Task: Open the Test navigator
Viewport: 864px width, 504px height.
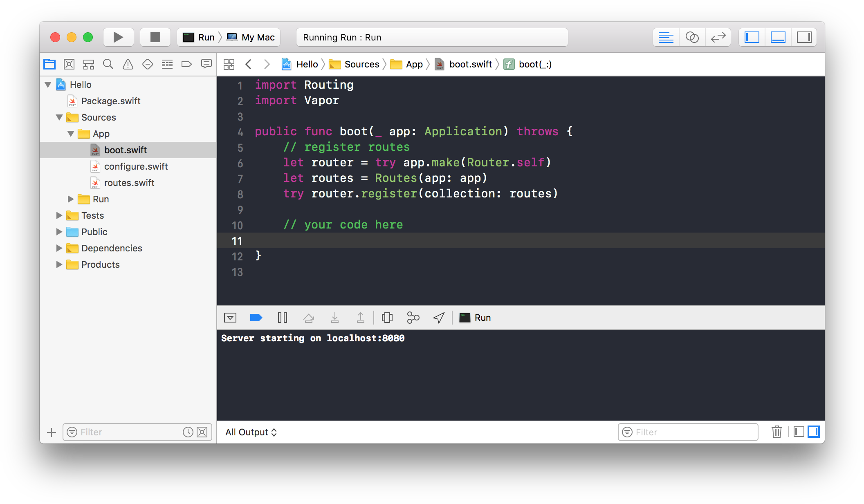Action: click(x=147, y=64)
